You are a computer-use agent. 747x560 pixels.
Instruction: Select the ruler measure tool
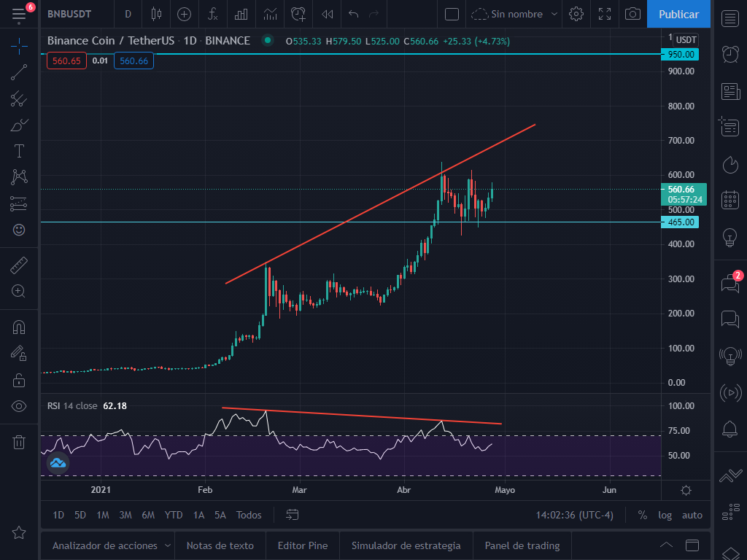coord(18,265)
